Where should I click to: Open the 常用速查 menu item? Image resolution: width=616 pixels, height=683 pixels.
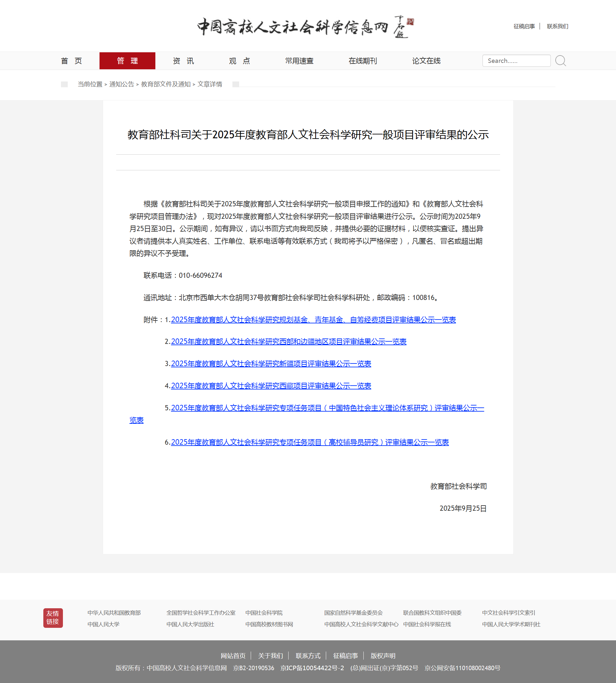pyautogui.click(x=299, y=61)
